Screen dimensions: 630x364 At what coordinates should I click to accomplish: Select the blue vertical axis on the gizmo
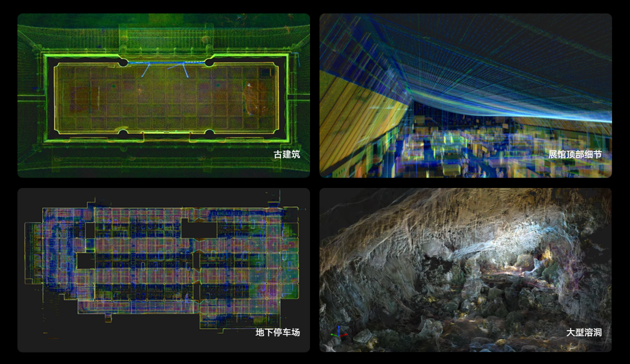[339, 329]
